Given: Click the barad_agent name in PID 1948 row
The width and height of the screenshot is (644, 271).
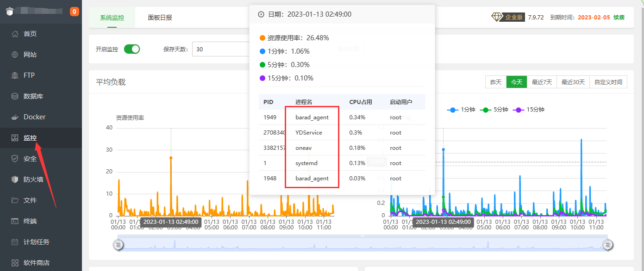Looking at the screenshot, I should tap(312, 179).
